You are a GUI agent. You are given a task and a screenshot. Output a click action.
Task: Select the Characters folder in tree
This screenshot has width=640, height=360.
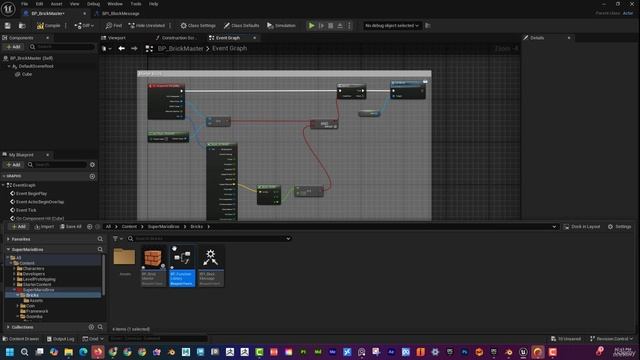click(33, 269)
